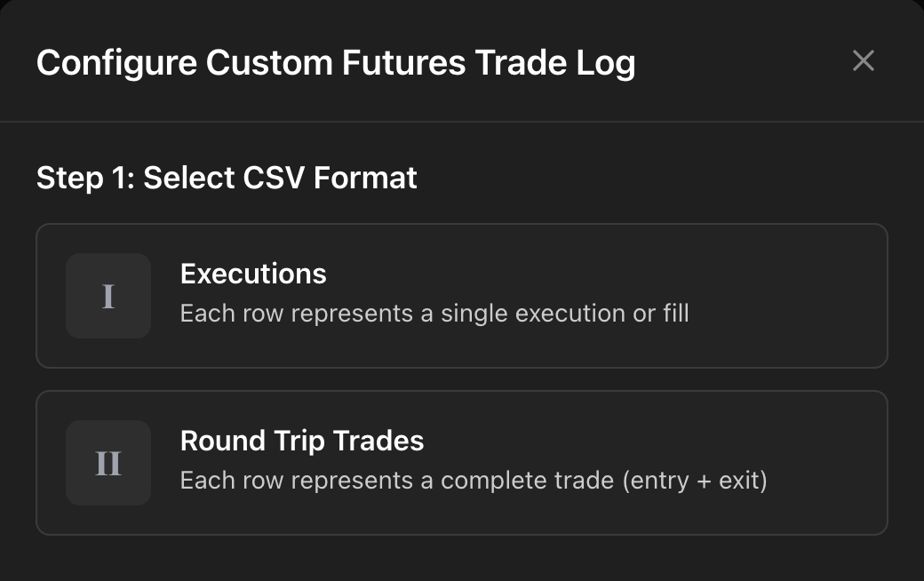Image resolution: width=924 pixels, height=581 pixels.
Task: Click the X to close the dialog
Action: pyautogui.click(x=863, y=61)
